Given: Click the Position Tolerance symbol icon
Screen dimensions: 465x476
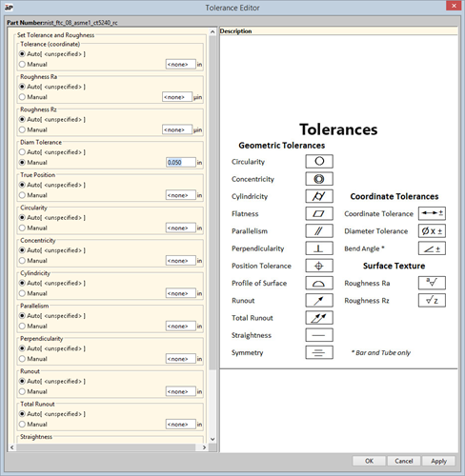Looking at the screenshot, I should coord(319,266).
